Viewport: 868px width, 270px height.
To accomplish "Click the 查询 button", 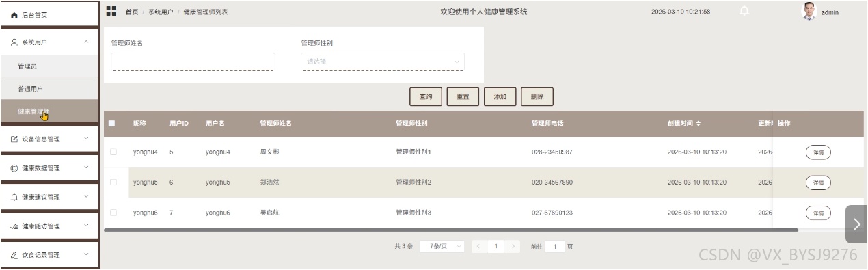I will click(x=426, y=96).
